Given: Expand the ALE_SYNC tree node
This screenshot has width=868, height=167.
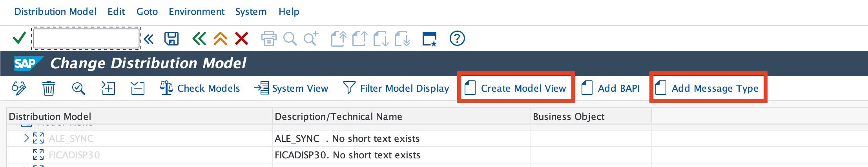Looking at the screenshot, I should (26, 138).
